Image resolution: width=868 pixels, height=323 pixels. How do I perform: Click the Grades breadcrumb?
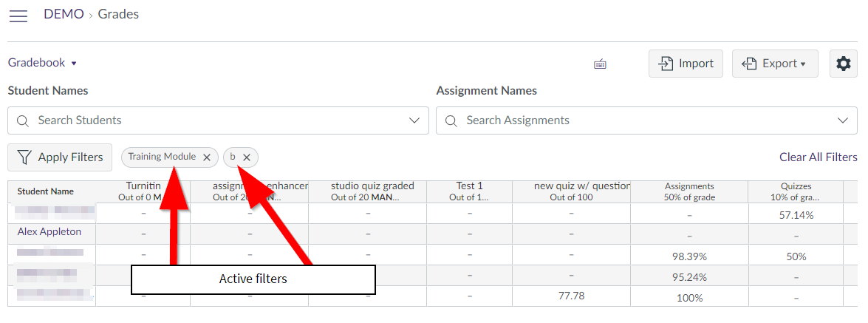tap(118, 14)
